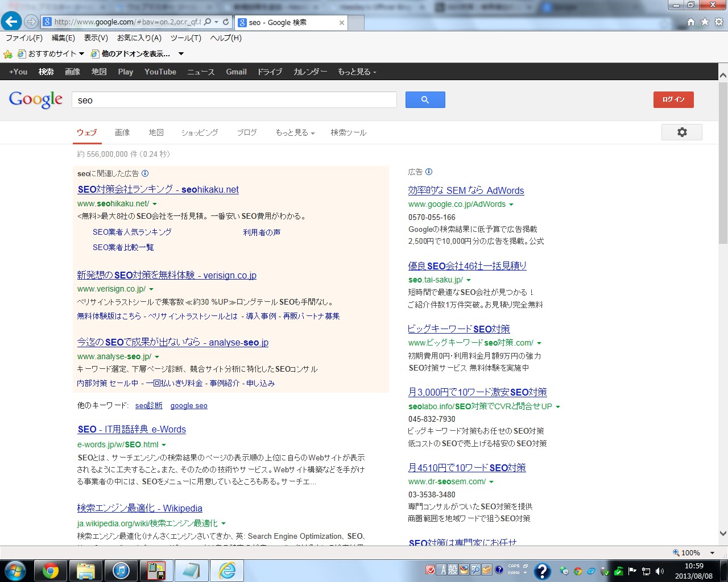Click the volume speaker tray icon
The width and height of the screenshot is (728, 582).
pos(660,571)
